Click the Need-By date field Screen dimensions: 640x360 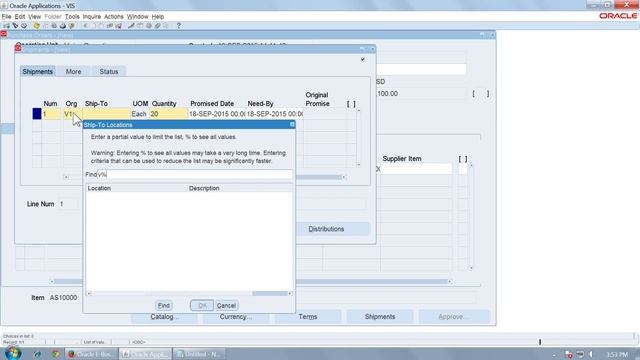pyautogui.click(x=274, y=114)
